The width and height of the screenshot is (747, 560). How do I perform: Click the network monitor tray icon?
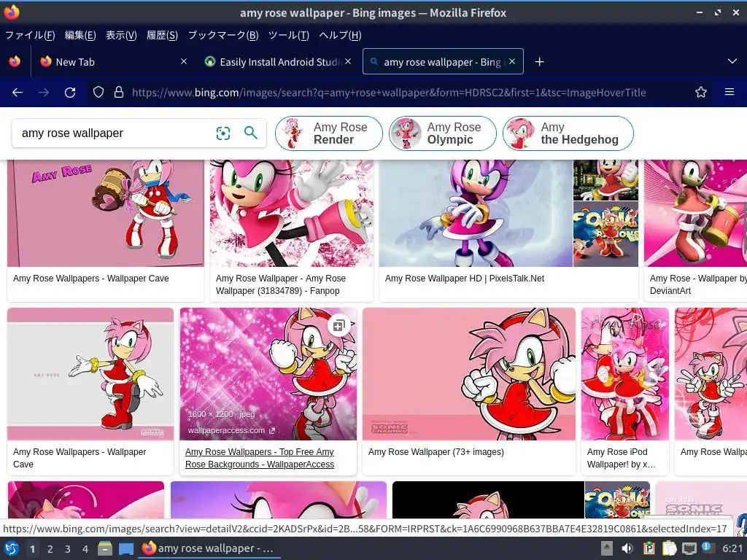689,548
